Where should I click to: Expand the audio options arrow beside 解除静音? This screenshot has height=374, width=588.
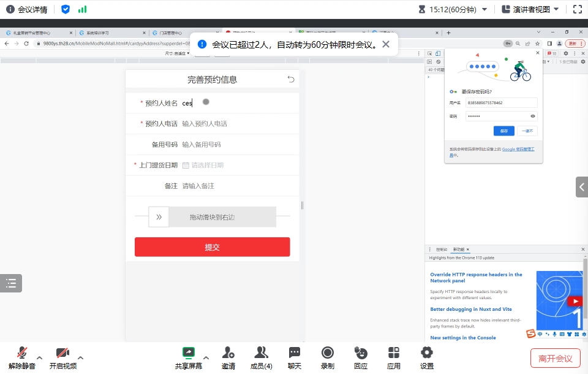tap(40, 357)
